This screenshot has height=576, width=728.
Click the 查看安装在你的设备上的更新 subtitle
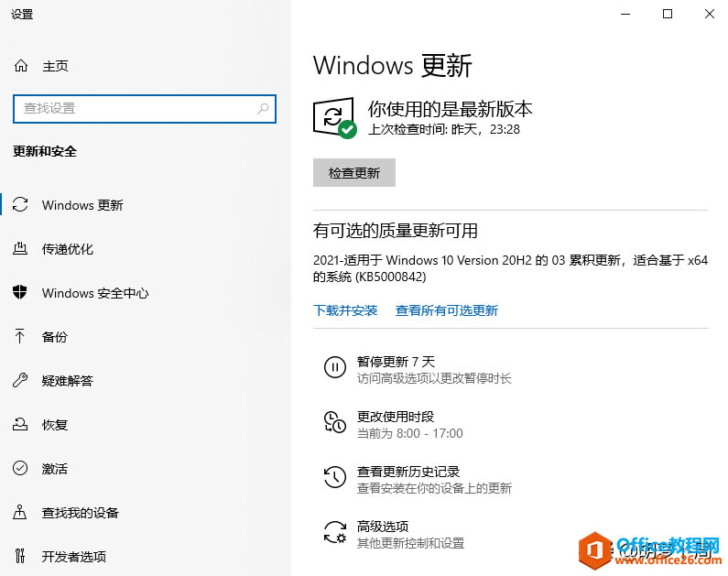(434, 488)
